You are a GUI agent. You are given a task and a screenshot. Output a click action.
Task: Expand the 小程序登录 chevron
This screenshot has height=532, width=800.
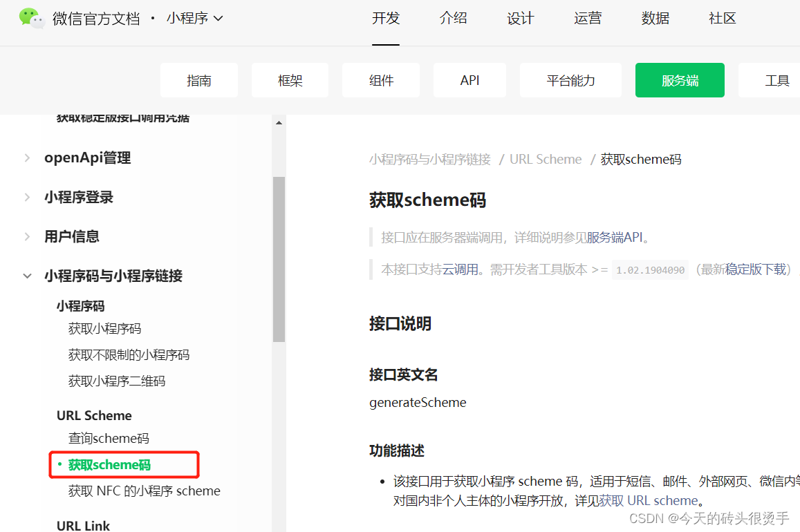pyautogui.click(x=27, y=197)
